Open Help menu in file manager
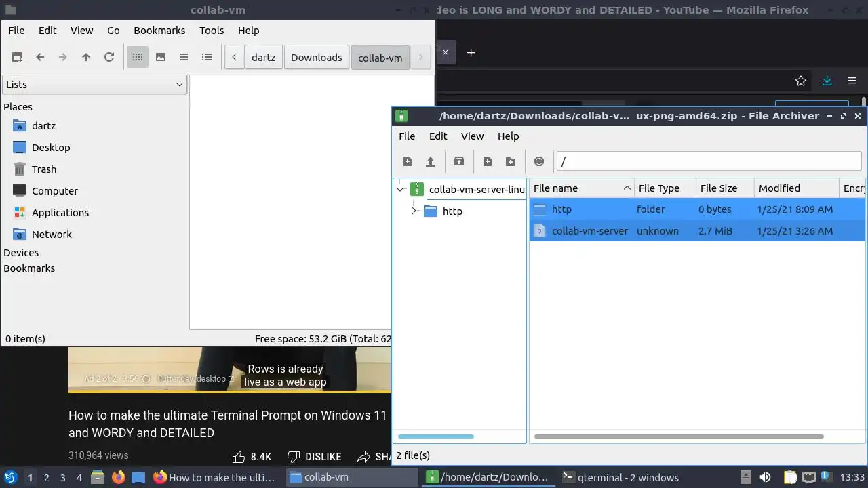 point(248,30)
